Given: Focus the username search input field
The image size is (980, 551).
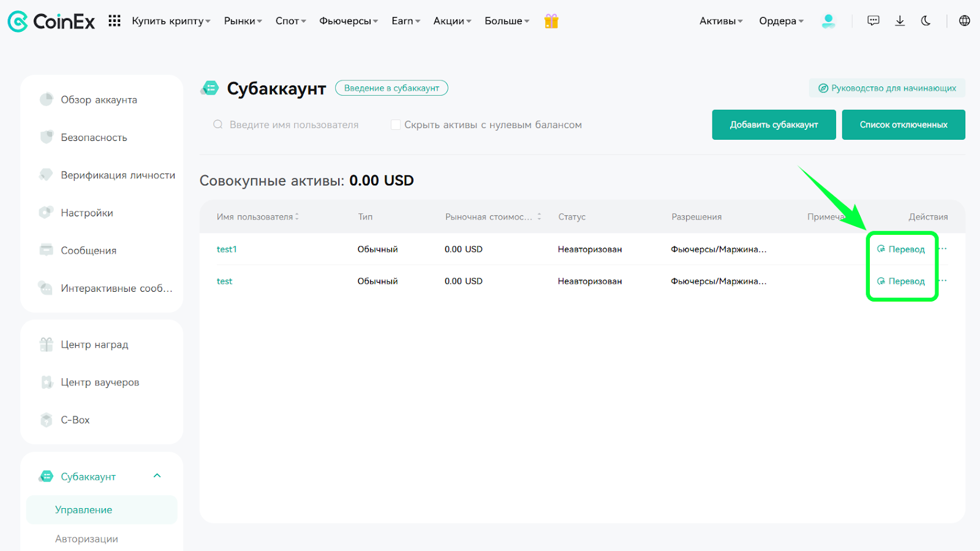Looking at the screenshot, I should coord(294,124).
